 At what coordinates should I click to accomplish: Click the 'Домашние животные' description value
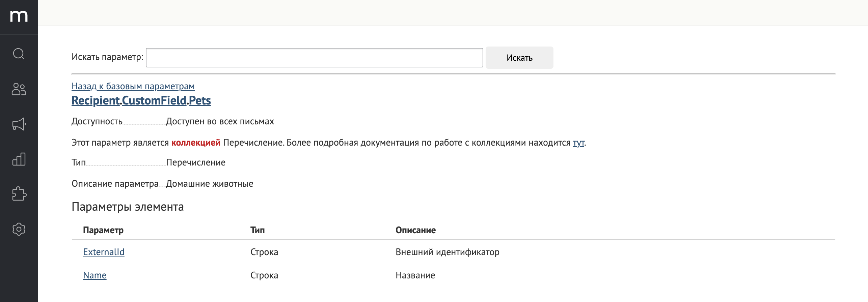210,184
